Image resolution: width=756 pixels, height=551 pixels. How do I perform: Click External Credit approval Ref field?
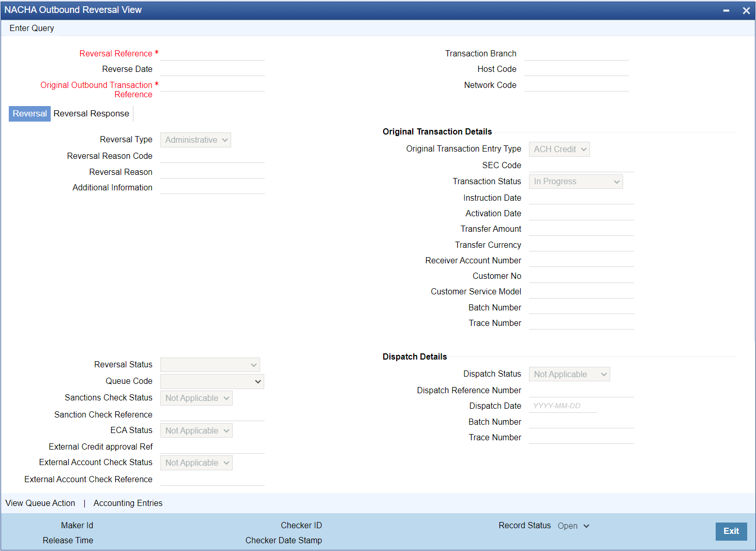point(213,447)
